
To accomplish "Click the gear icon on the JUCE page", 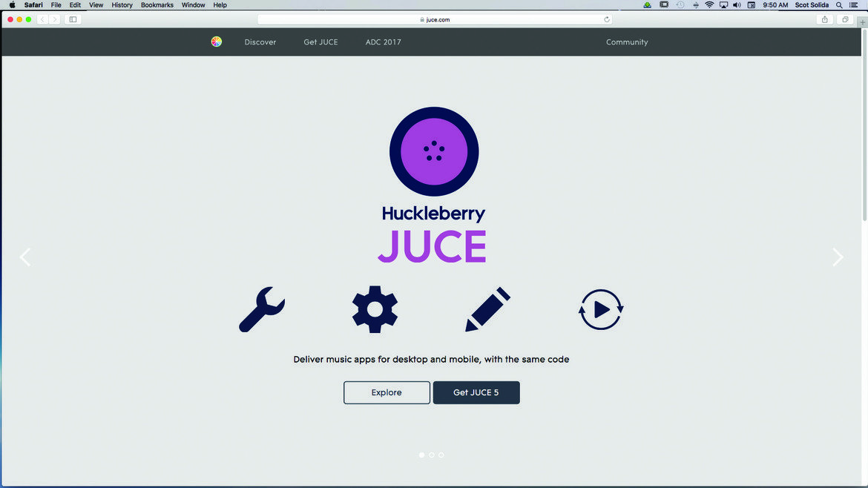I will coord(375,309).
